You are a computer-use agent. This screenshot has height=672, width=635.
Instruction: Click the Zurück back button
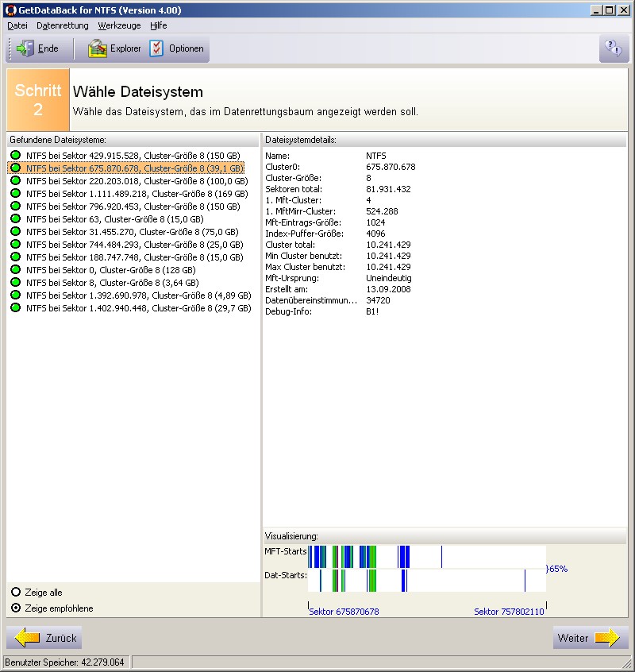point(44,638)
